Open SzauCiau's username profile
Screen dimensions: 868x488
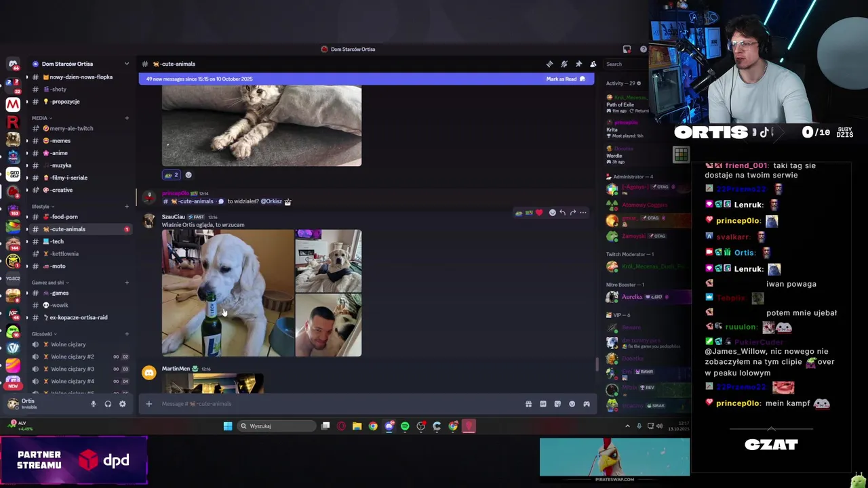click(173, 217)
